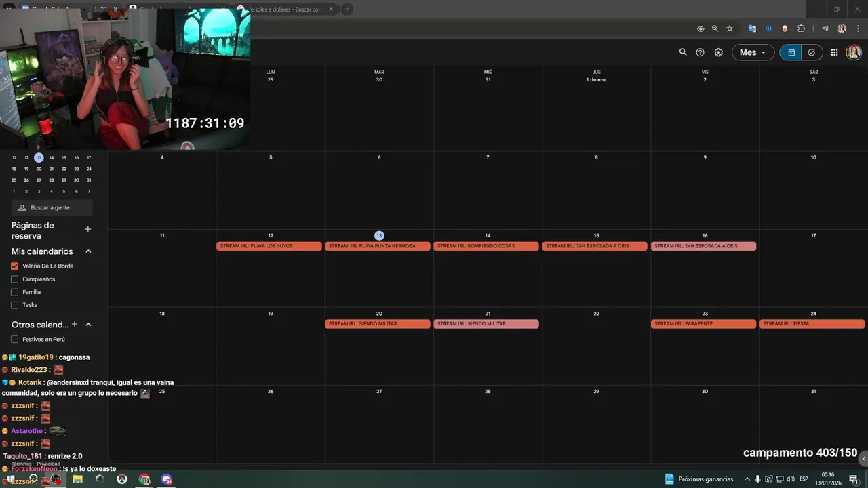Open STREAM IRL: FIESTA event
The image size is (868, 488).
point(812,324)
